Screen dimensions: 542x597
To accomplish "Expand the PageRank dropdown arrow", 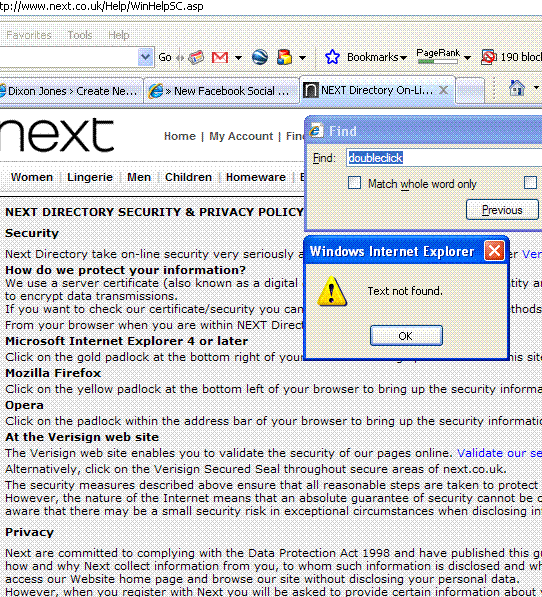I will (x=468, y=58).
